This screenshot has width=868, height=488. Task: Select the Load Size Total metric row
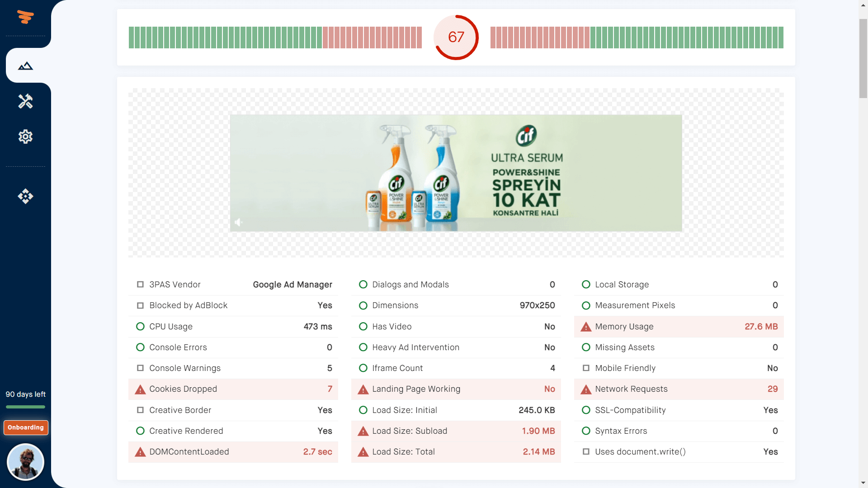pyautogui.click(x=455, y=452)
